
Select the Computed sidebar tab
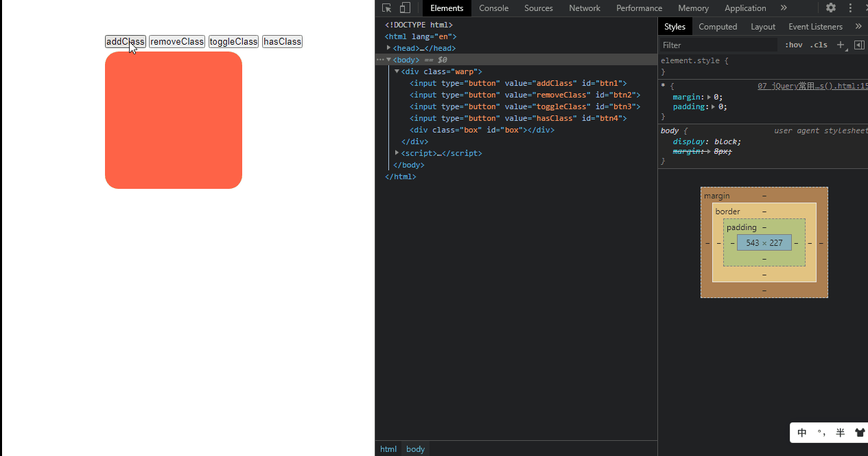718,27
